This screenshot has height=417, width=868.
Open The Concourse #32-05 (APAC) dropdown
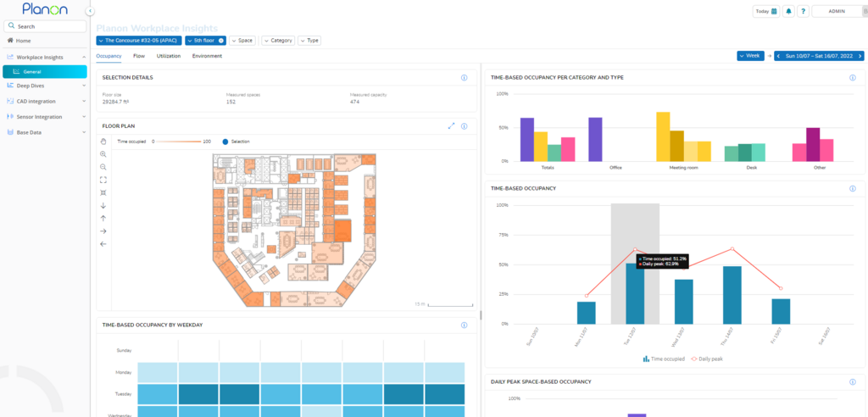click(139, 41)
